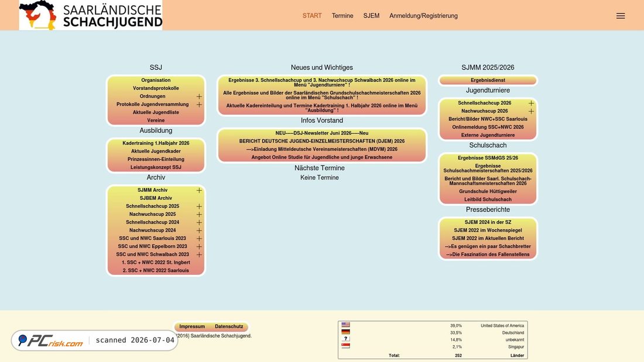Open Vereine link

pos(156,120)
